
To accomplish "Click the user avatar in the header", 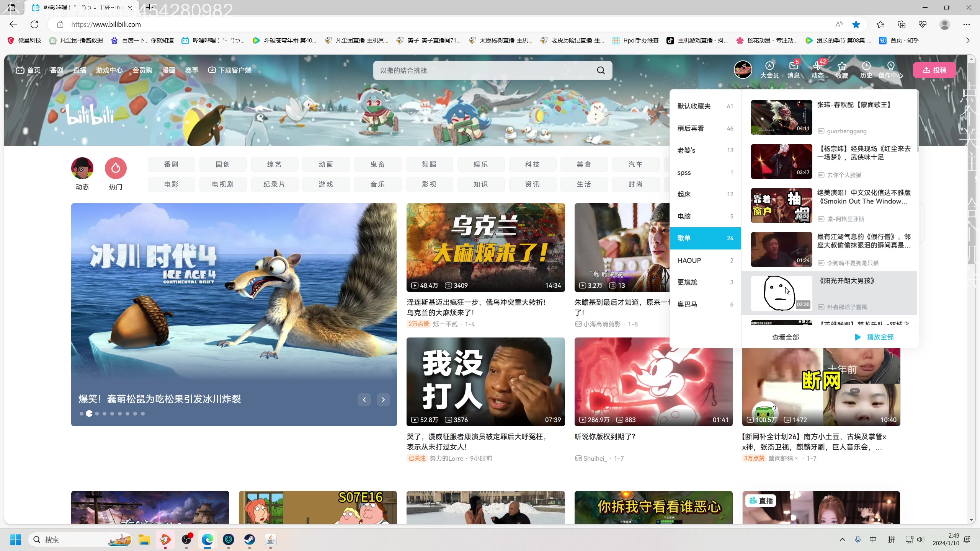I will tap(743, 70).
